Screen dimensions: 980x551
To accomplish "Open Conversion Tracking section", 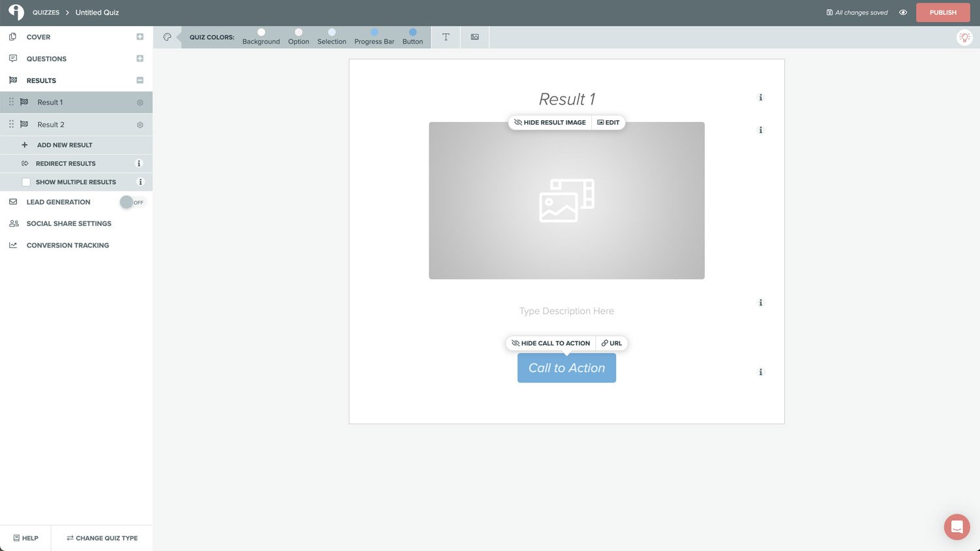I will tap(67, 245).
